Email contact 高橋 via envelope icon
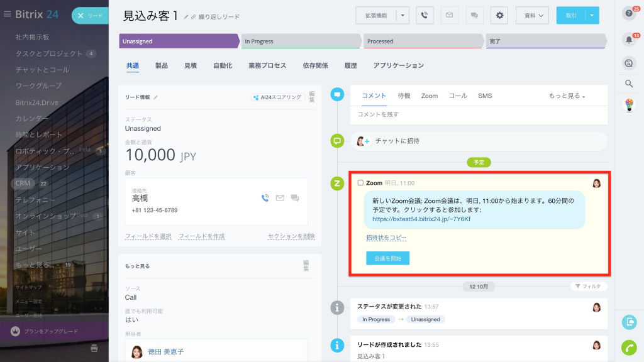The image size is (644, 362). (280, 198)
